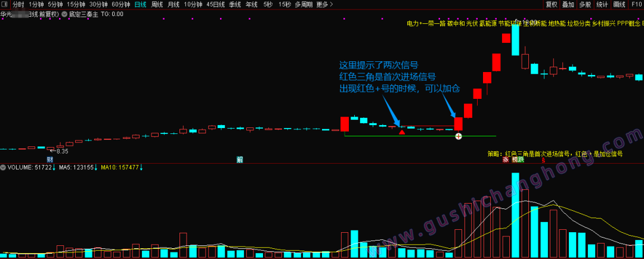The height and width of the screenshot is (259, 644).
Task: Click the red $ marker icon
Action: pyautogui.click(x=543, y=160)
